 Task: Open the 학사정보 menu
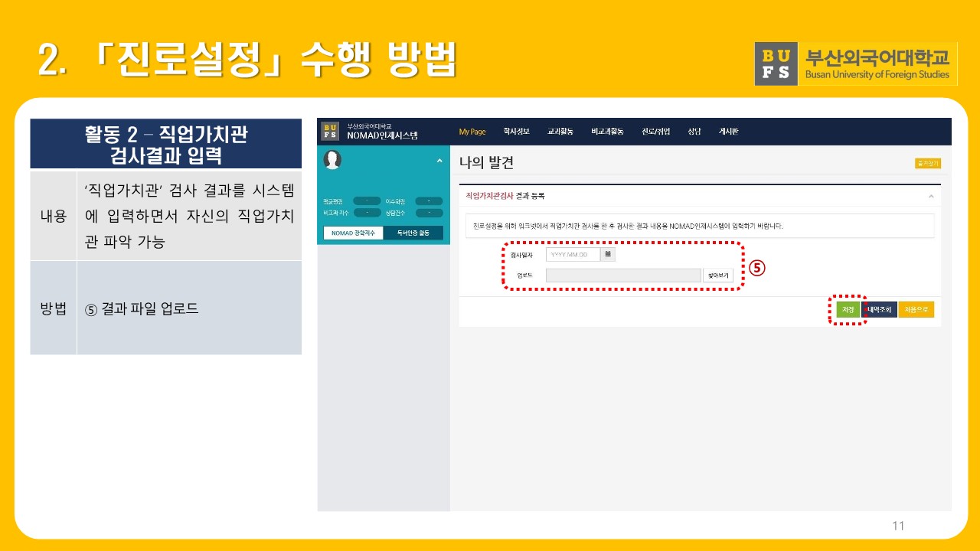(516, 132)
